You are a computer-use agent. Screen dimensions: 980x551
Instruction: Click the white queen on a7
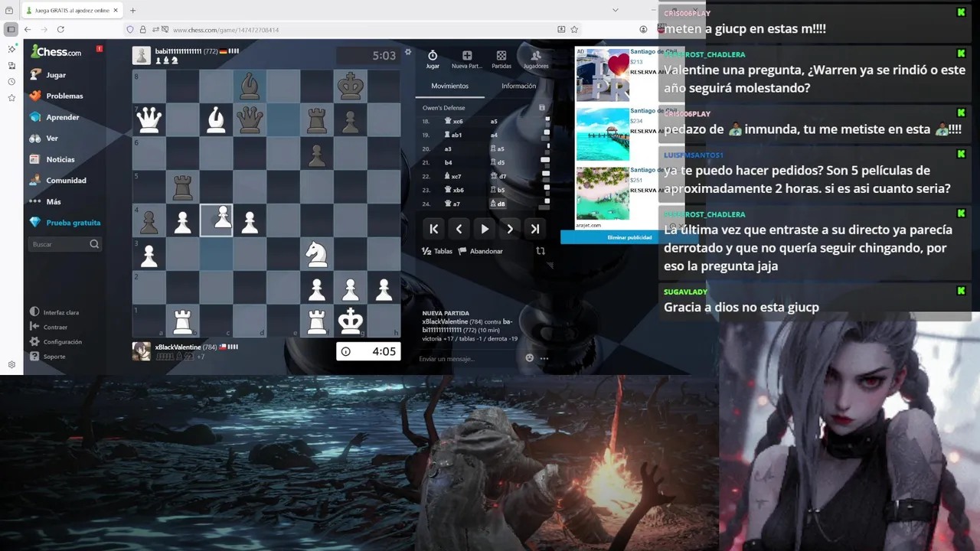[149, 121]
